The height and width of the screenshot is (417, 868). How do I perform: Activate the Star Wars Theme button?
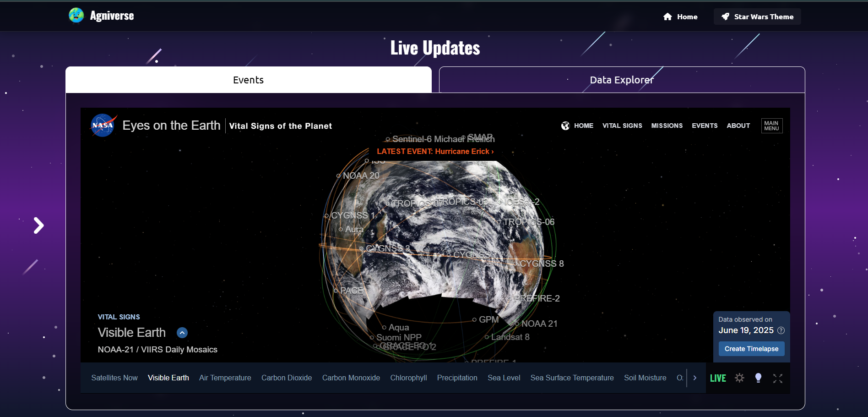click(757, 16)
